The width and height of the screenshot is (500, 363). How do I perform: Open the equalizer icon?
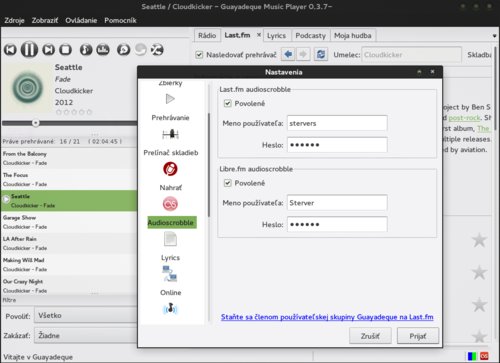[103, 50]
